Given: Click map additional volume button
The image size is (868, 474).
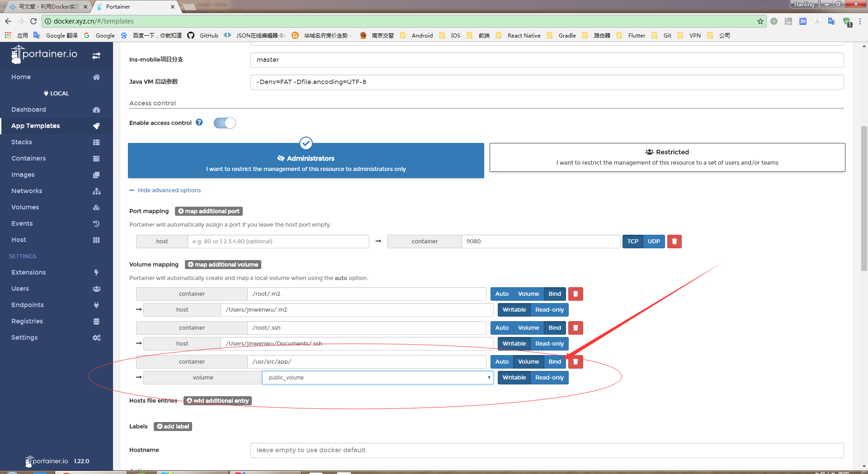Looking at the screenshot, I should 223,265.
